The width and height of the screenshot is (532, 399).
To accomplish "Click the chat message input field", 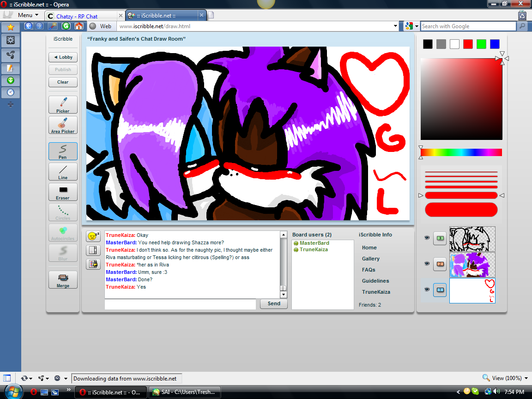I will pos(180,304).
